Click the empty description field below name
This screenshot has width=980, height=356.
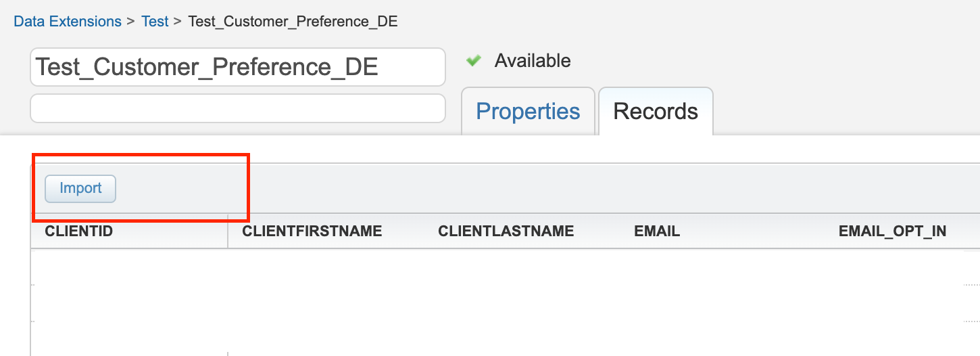click(x=237, y=109)
